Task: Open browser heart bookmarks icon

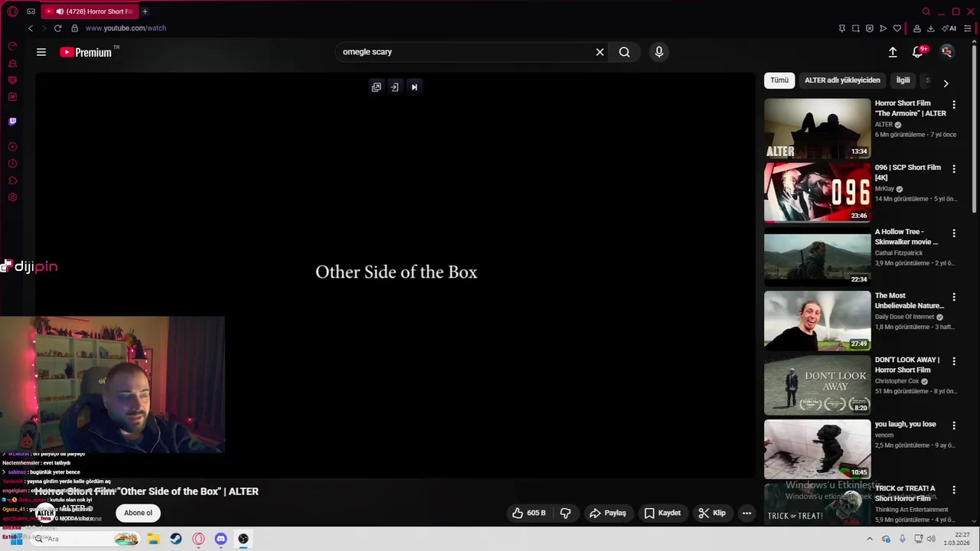Action: pos(897,28)
